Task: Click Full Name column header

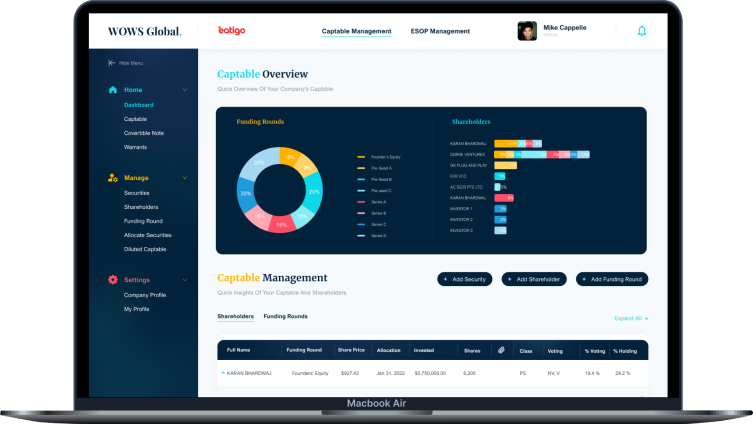Action: pos(238,350)
